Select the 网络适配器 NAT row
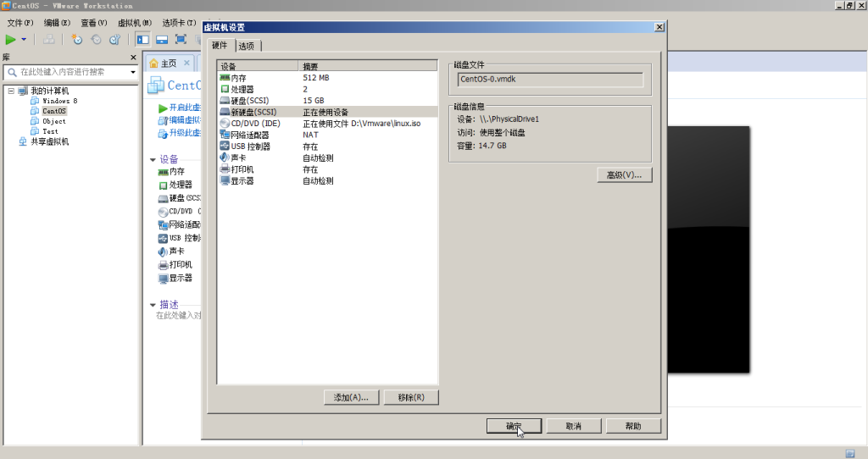Viewport: 868px width, 459px height. (328, 135)
